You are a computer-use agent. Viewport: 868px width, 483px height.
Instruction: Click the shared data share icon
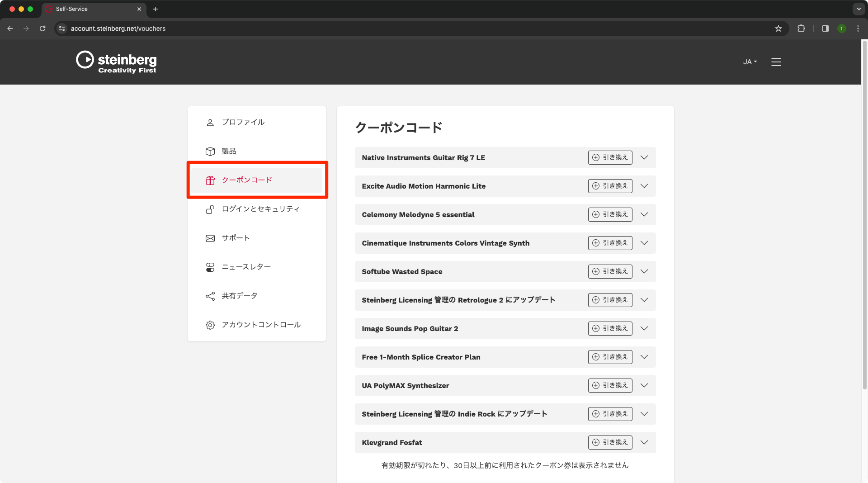(210, 296)
